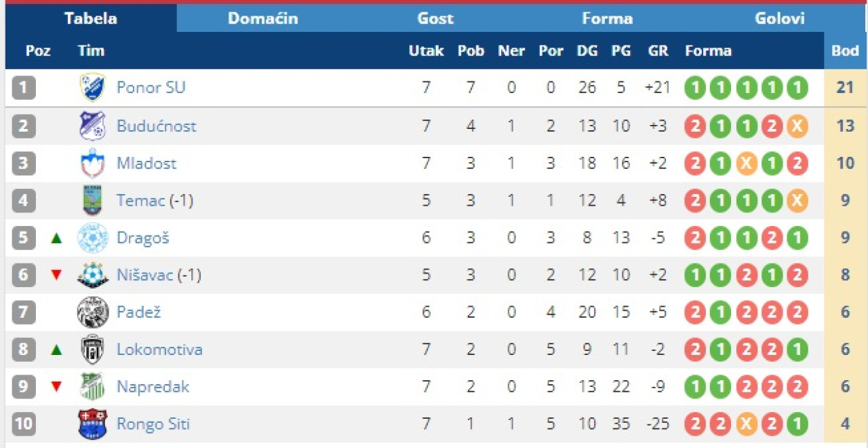Click the Lokomotiva team name
The width and height of the screenshot is (868, 448).
[159, 350]
